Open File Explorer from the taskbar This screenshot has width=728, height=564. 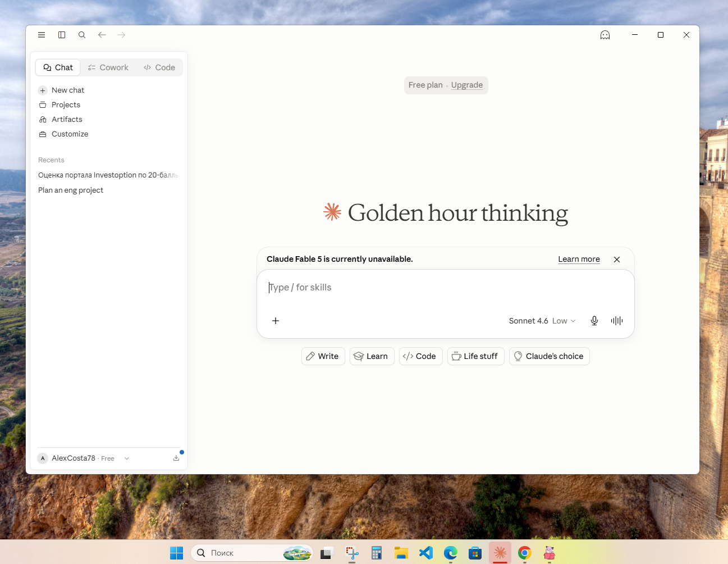(401, 553)
